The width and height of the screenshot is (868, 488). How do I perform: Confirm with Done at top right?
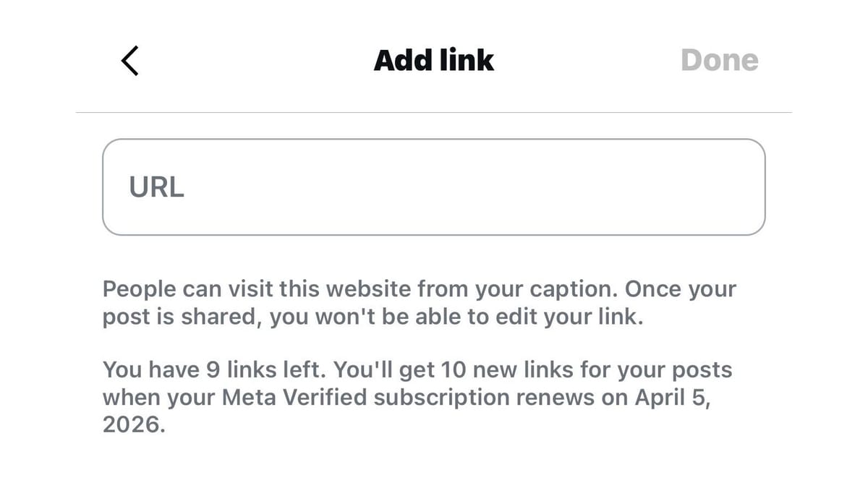[x=720, y=60]
